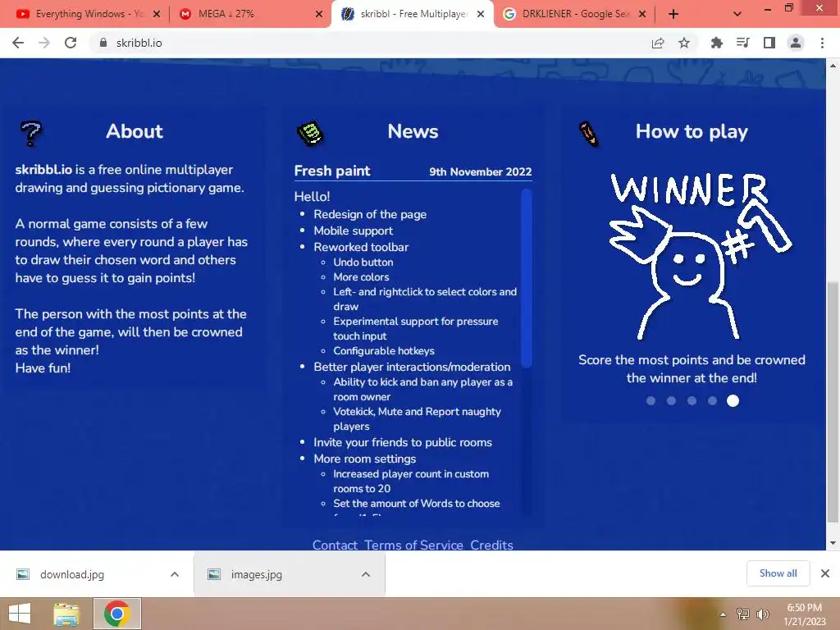The image size is (840, 630).
Task: Open the Extensions puzzle icon
Action: pyautogui.click(x=716, y=43)
